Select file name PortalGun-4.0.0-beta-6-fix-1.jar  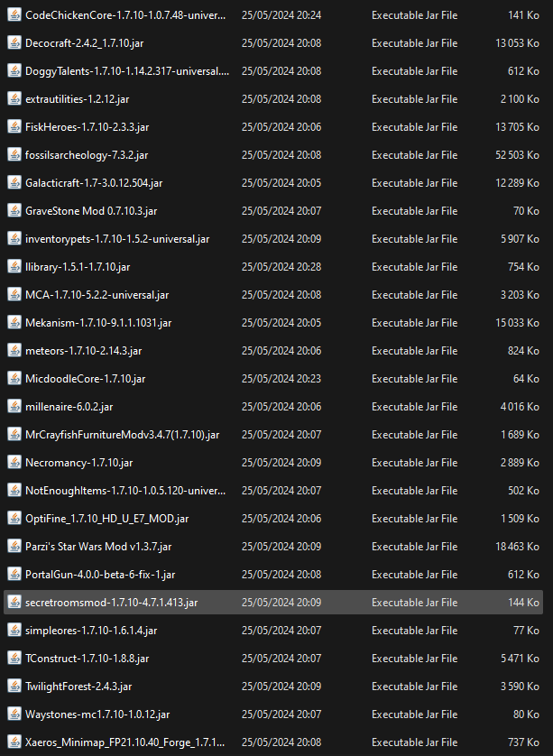click(x=100, y=575)
